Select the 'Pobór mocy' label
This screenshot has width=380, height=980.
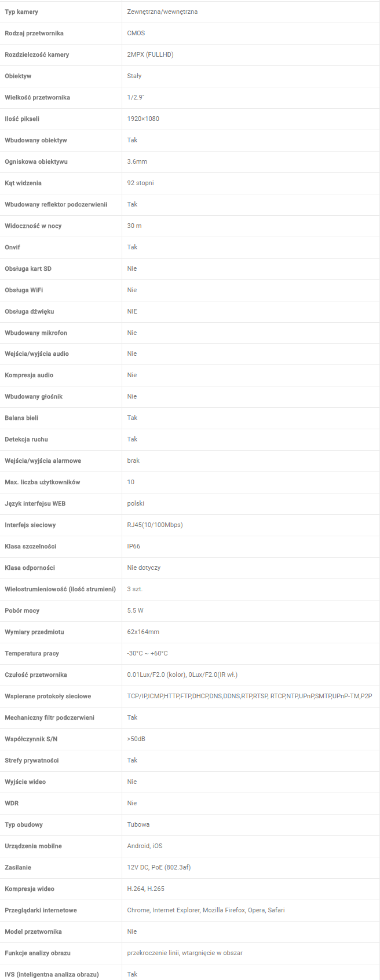[22, 610]
